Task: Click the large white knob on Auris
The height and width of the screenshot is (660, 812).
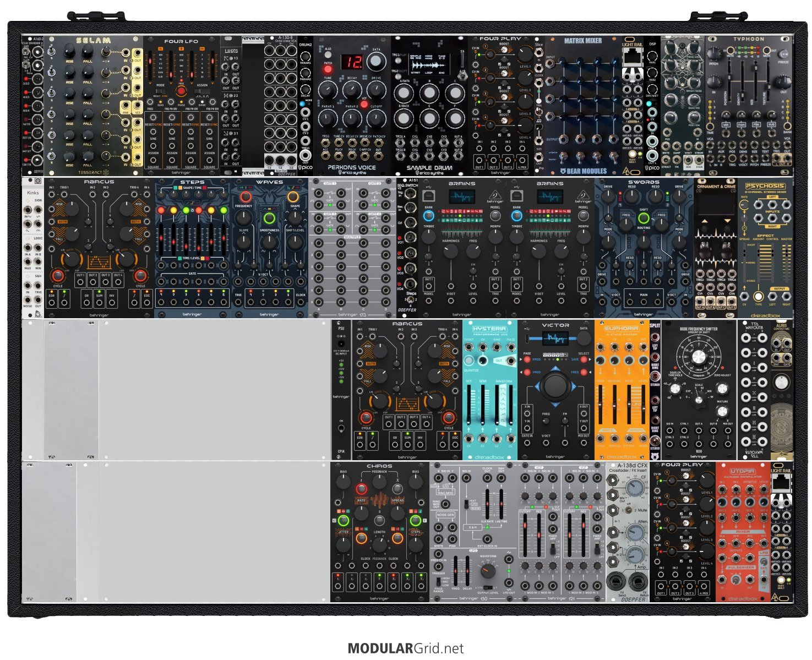Action: click(781, 381)
